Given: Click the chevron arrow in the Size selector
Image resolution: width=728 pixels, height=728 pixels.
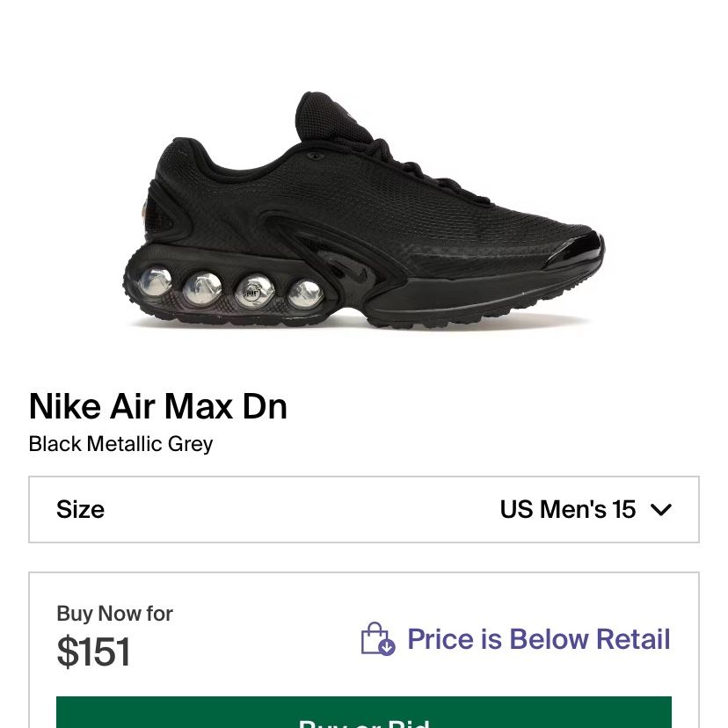Looking at the screenshot, I should [661, 510].
